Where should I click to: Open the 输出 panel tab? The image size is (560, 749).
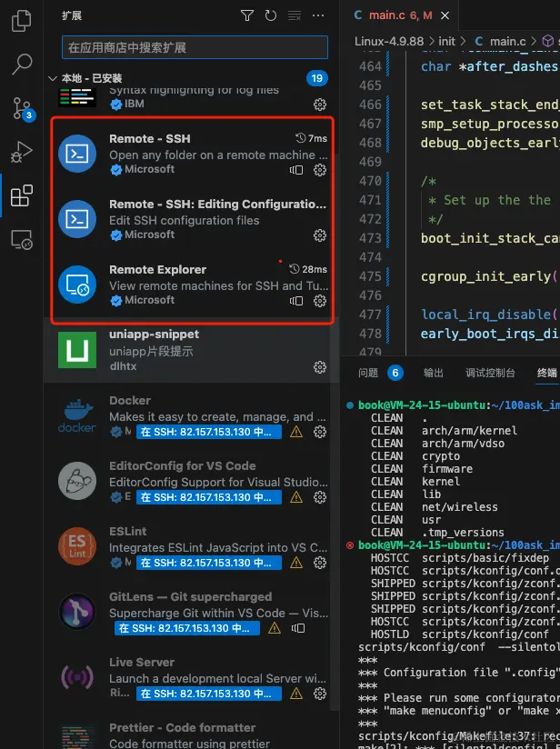[x=434, y=373]
